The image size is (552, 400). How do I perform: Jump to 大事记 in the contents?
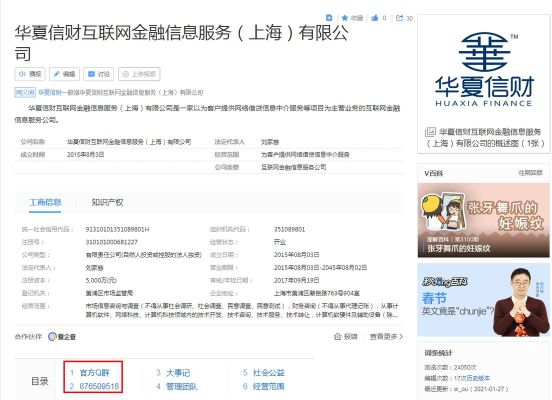178,373
